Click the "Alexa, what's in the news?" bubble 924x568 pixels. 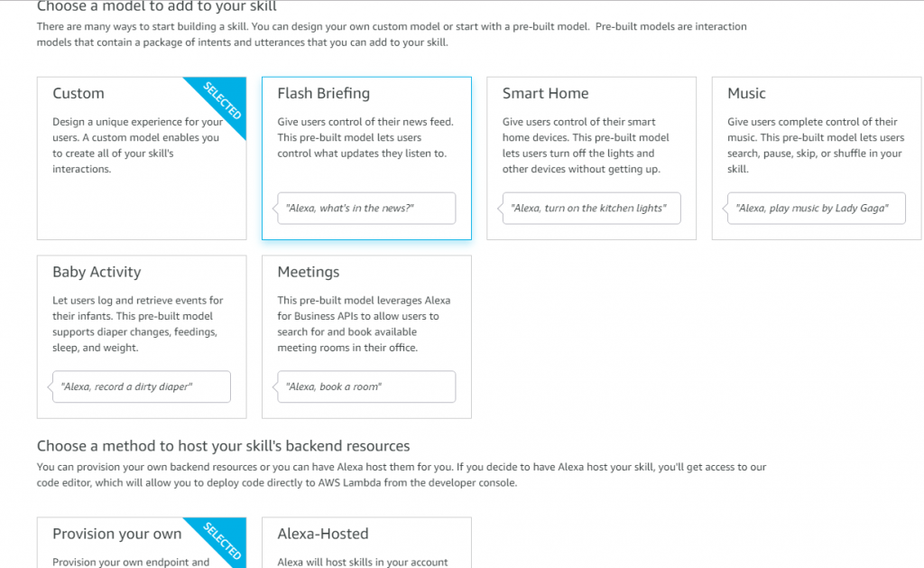click(366, 209)
